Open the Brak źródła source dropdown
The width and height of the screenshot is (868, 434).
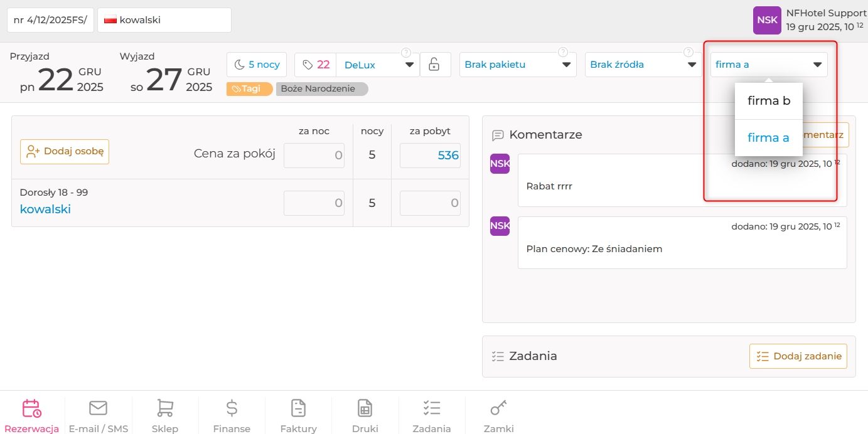tap(643, 65)
